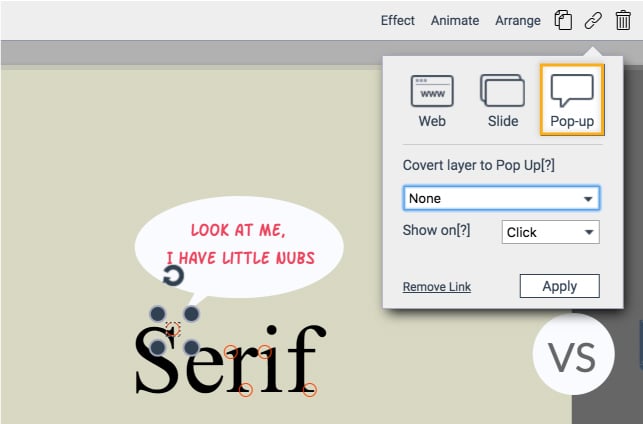643x424 pixels.
Task: Click the Remove Link link
Action: coord(437,287)
